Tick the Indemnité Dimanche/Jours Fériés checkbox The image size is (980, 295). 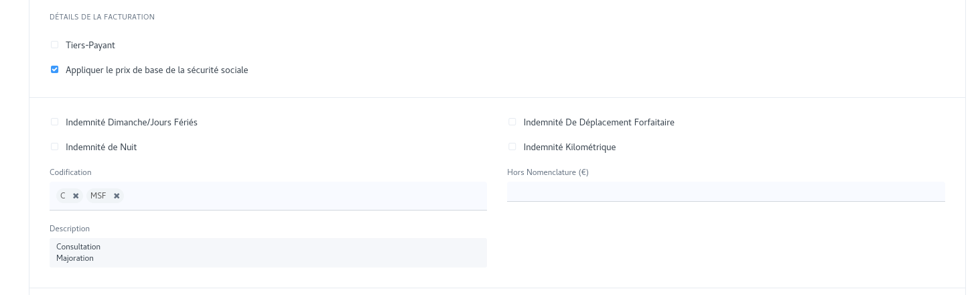[x=55, y=122]
